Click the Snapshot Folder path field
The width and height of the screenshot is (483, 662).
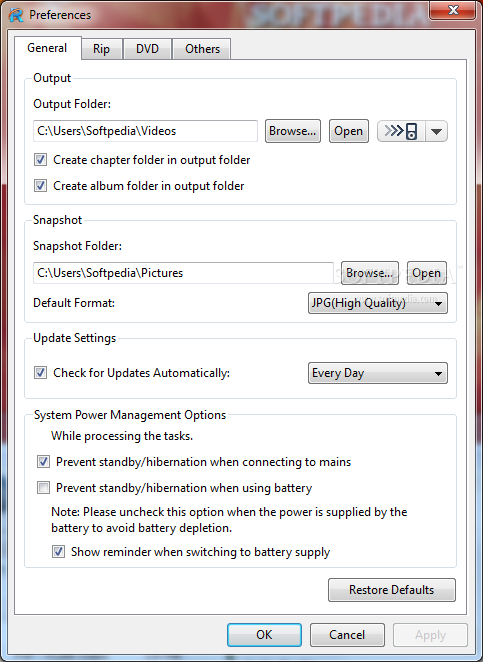(x=183, y=273)
